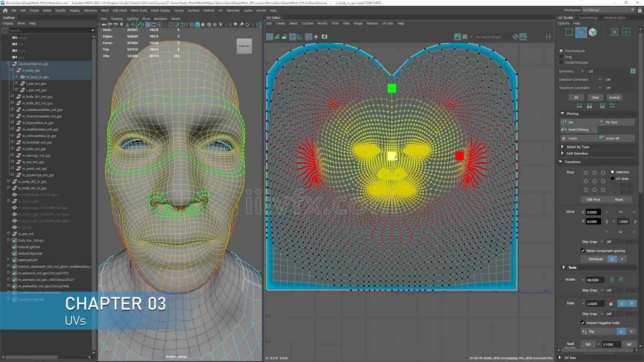Click the symmetry topology icon beside Symmetry
The height and width of the screenshot is (362, 644).
tap(633, 71)
